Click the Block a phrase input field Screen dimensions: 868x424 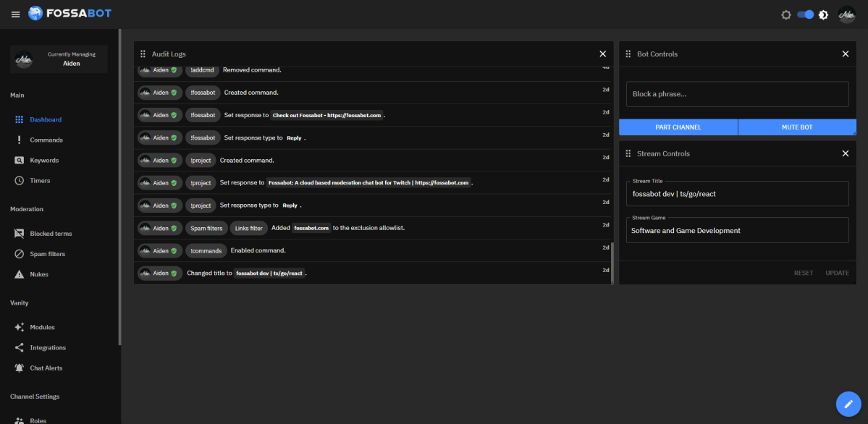click(x=736, y=93)
